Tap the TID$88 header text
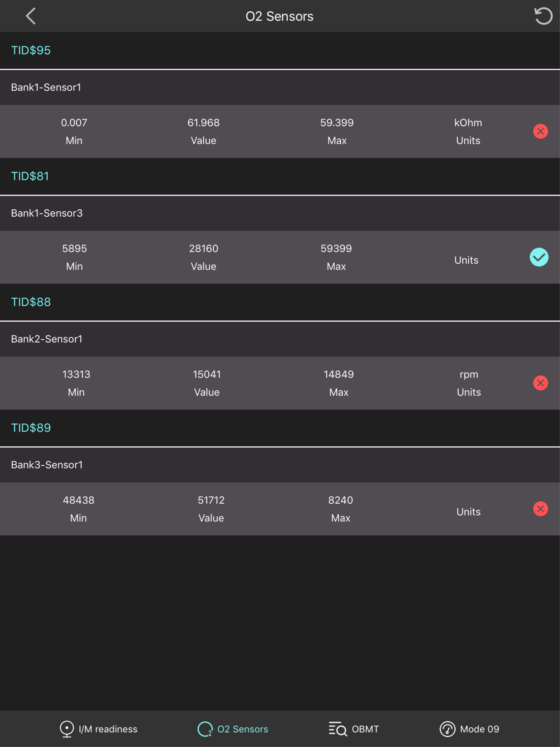Screen dimensions: 560x747 (x=31, y=302)
